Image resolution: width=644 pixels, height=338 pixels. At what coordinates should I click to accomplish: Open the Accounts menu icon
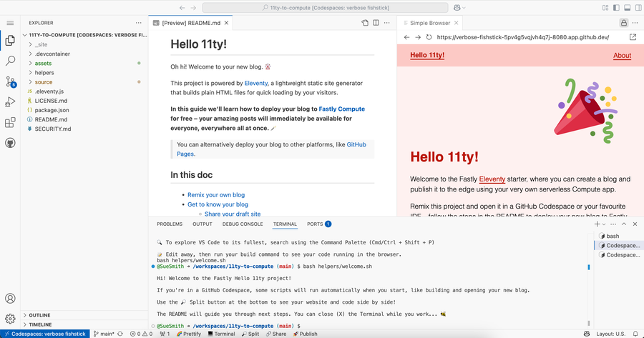pos(10,298)
